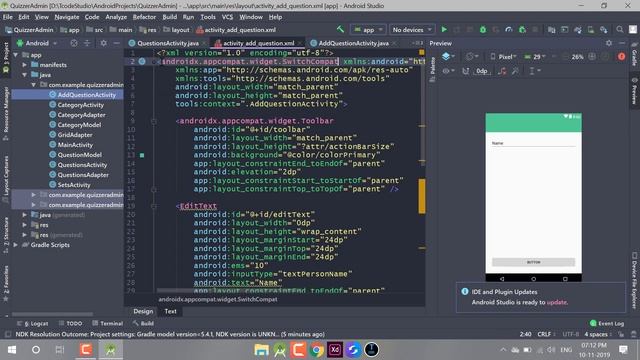This screenshot has width=640, height=360.
Task: Open design surface layers dropdown
Action: tap(448, 57)
